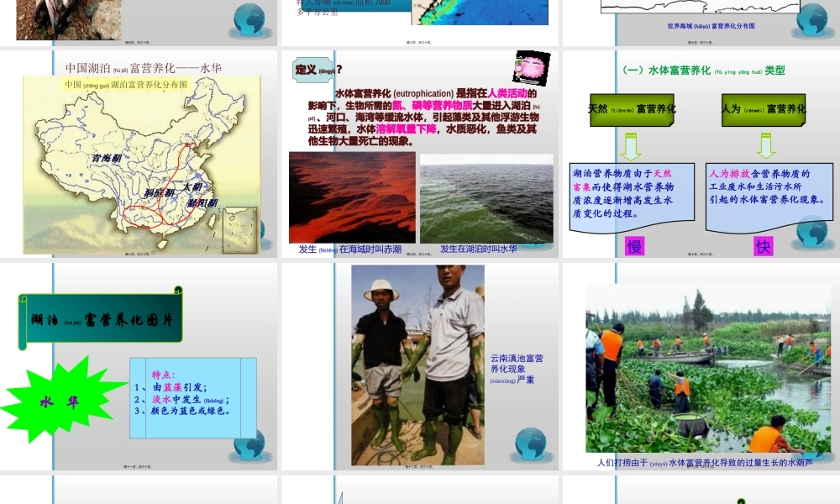The image size is (840, 504).
Task: Click the blue 特点 text box
Action: point(193,397)
